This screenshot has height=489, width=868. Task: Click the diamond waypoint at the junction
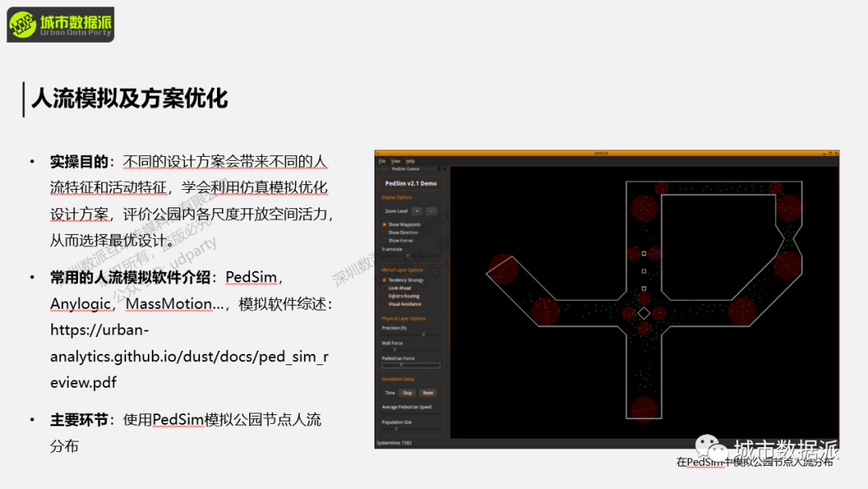pos(644,314)
